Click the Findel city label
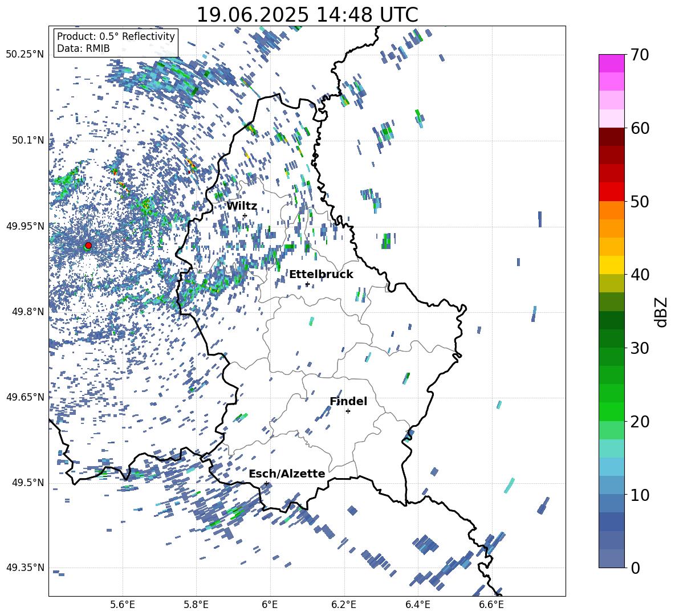 click(x=348, y=401)
